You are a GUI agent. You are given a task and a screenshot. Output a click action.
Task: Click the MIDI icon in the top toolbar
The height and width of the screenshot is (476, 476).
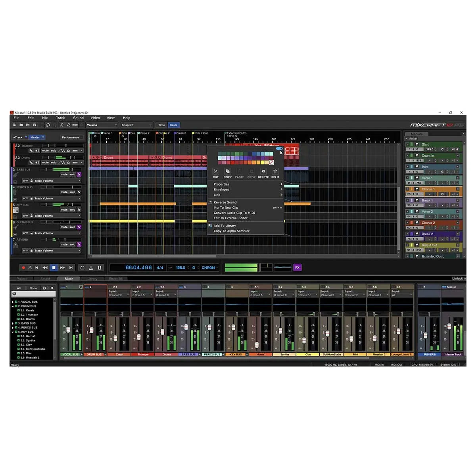75,125
